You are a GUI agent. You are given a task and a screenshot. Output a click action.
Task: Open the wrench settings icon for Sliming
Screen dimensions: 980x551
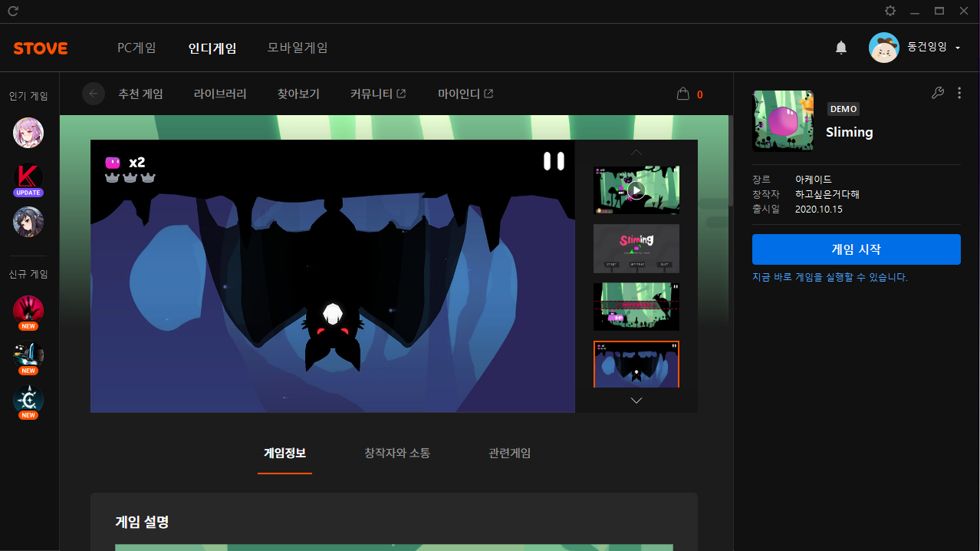coord(937,93)
